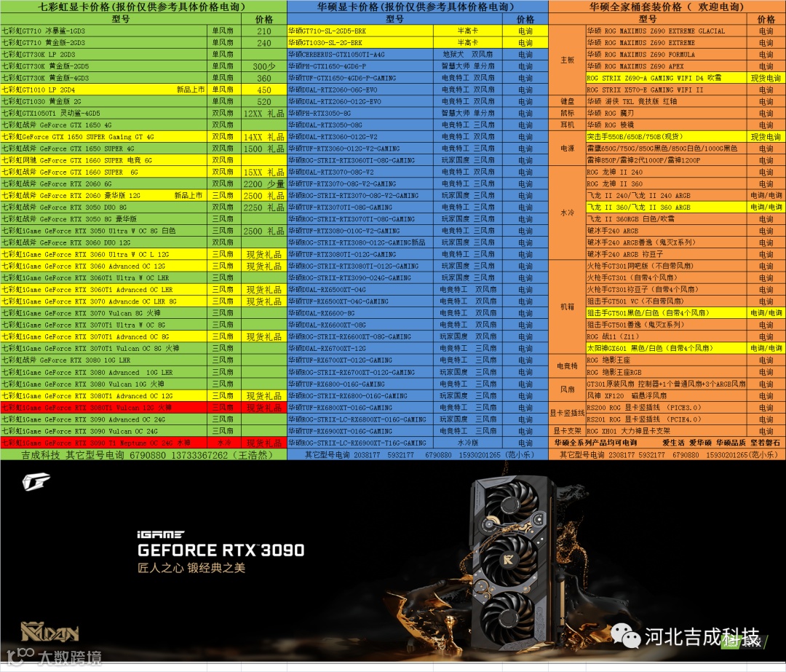Click cell 华硕 游侠 TKL 竞技版 红轴
This screenshot has width=786, height=672.
(666, 101)
